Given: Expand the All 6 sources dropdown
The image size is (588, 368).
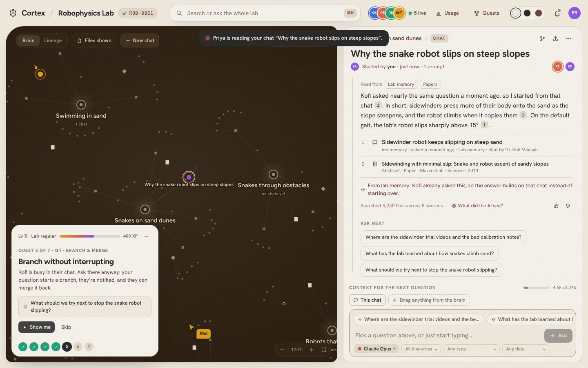Looking at the screenshot, I should coord(421,349).
